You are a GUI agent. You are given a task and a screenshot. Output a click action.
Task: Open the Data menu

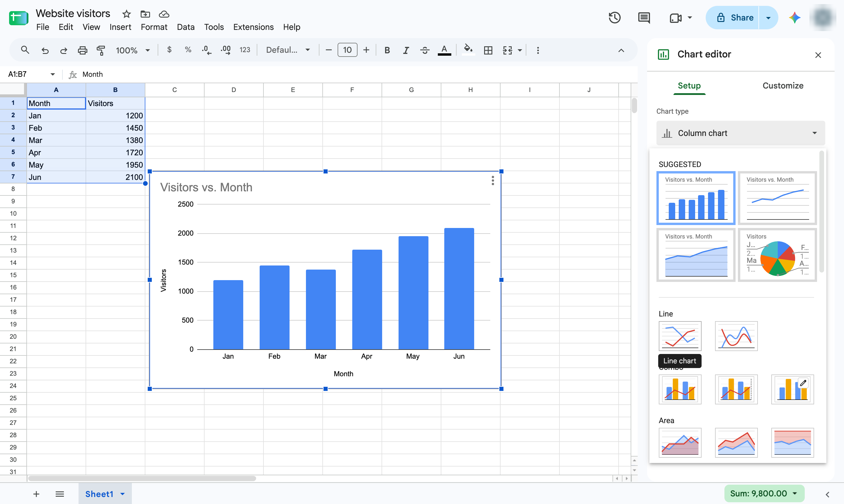186,27
